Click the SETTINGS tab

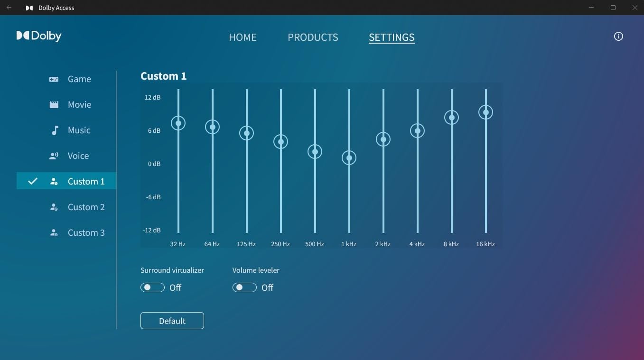tap(392, 37)
